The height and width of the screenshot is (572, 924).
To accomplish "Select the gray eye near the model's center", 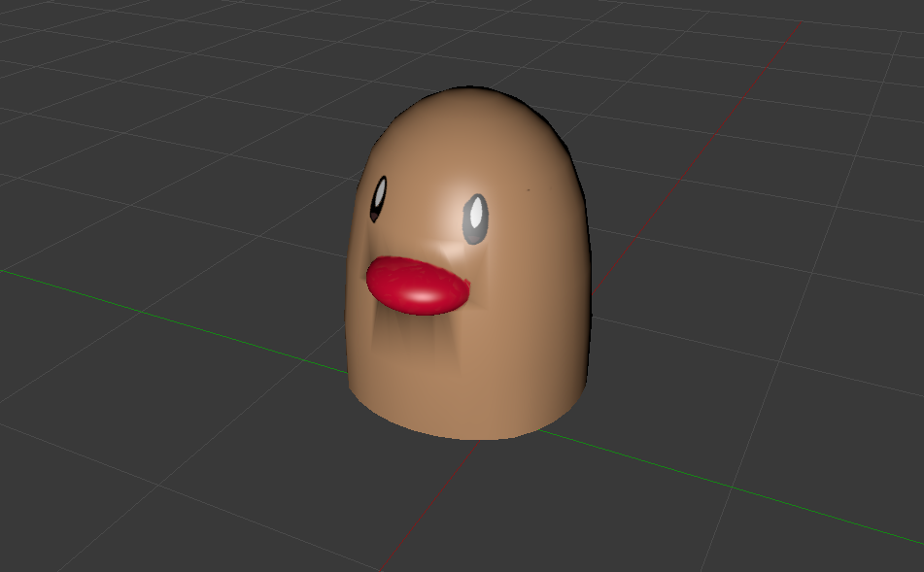I will click(475, 219).
